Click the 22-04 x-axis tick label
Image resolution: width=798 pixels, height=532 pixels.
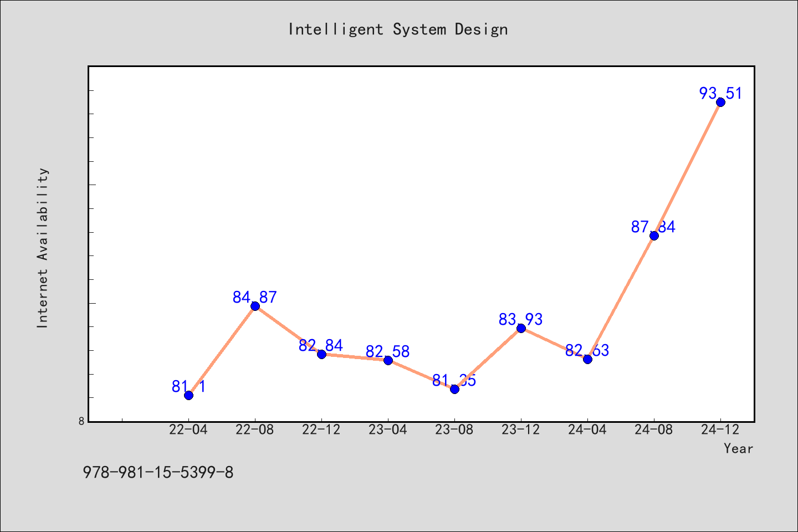pos(188,430)
